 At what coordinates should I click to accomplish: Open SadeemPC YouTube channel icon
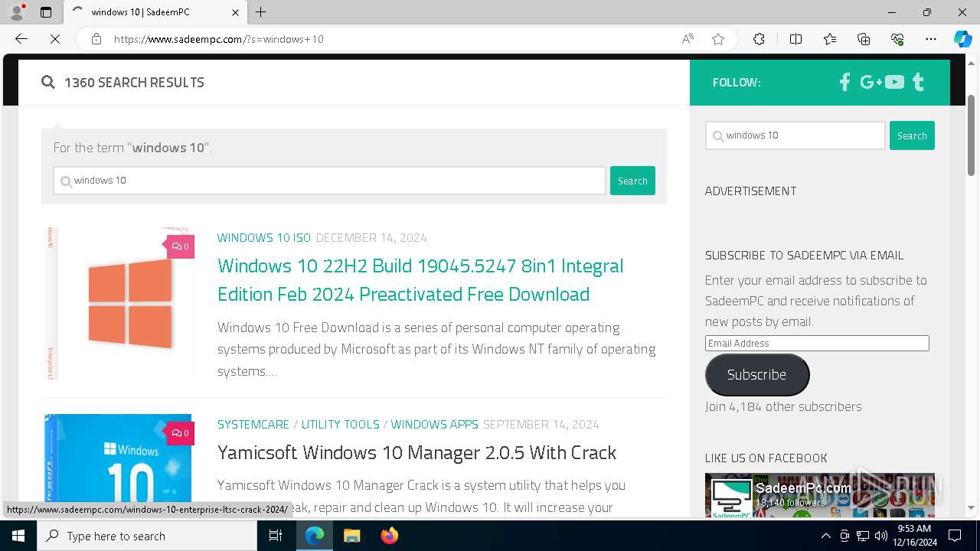point(894,82)
